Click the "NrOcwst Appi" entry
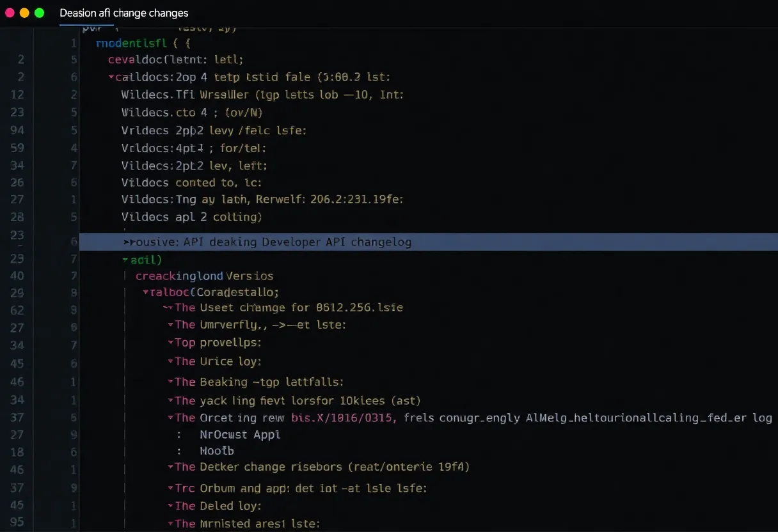Viewport: 778px width, 532px height. pyautogui.click(x=240, y=434)
